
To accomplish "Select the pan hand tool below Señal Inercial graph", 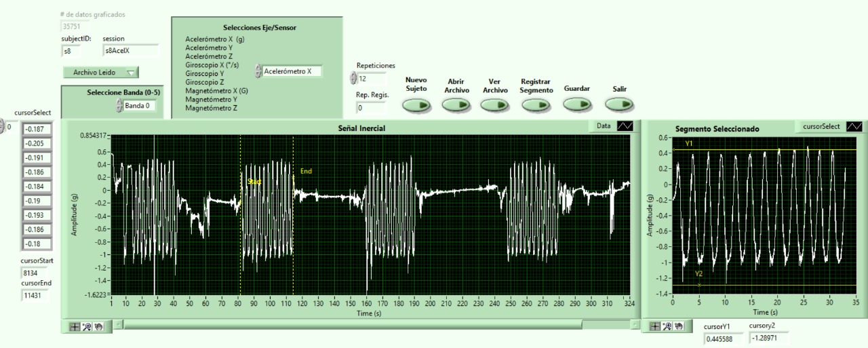I will pyautogui.click(x=98, y=326).
